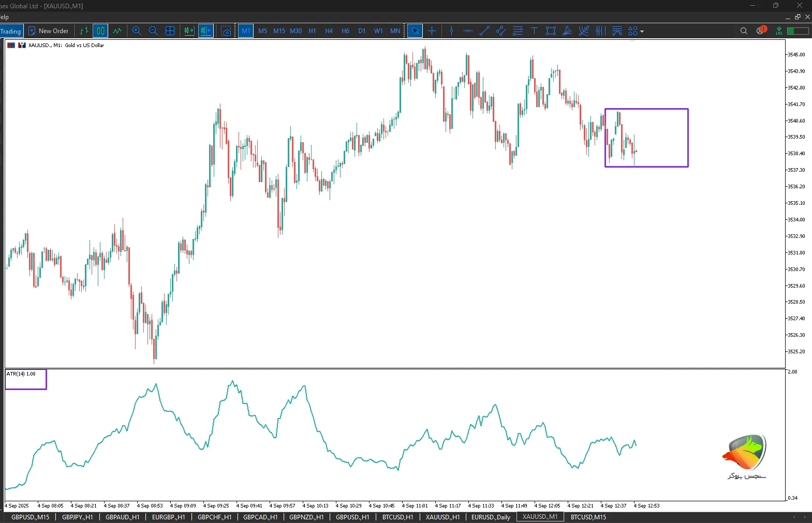Select the crosshair tool
812x523 pixels.
(x=432, y=31)
